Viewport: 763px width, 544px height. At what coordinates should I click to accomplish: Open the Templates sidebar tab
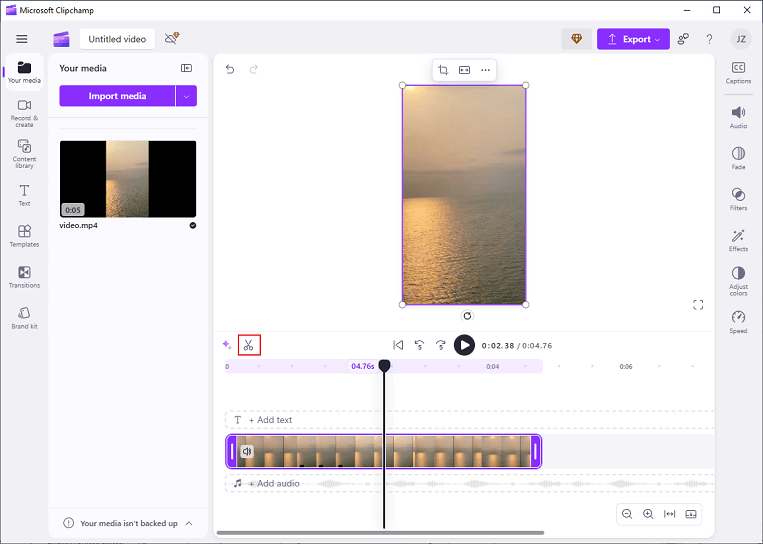24,236
